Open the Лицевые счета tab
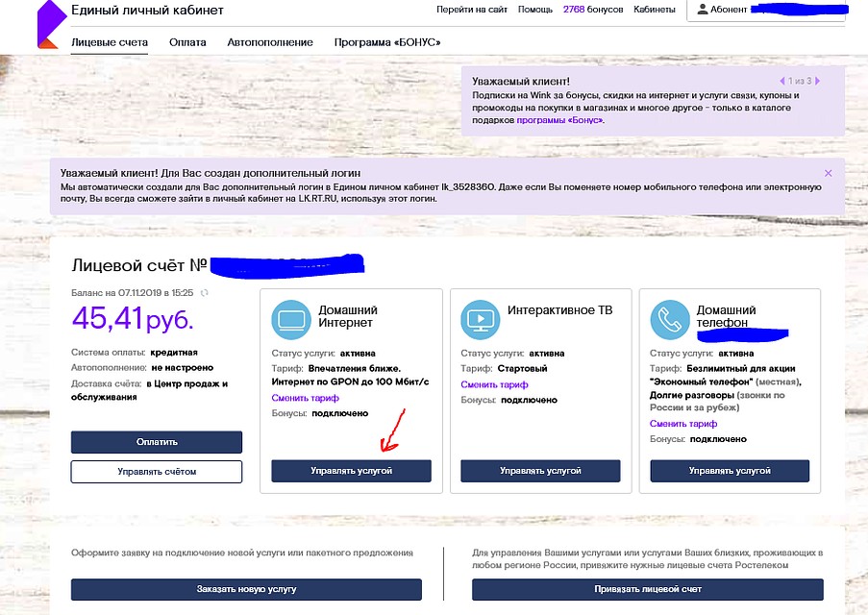The image size is (868, 615). click(x=110, y=42)
